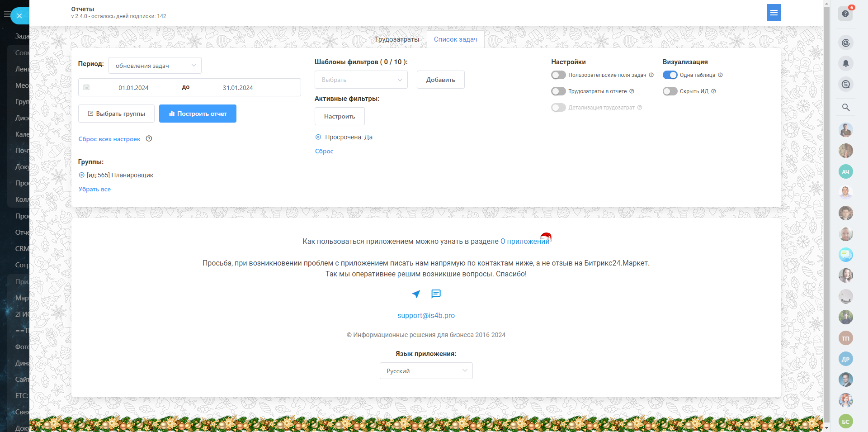Click the [ид:565] Планировщик group text
868x432 pixels.
point(120,175)
